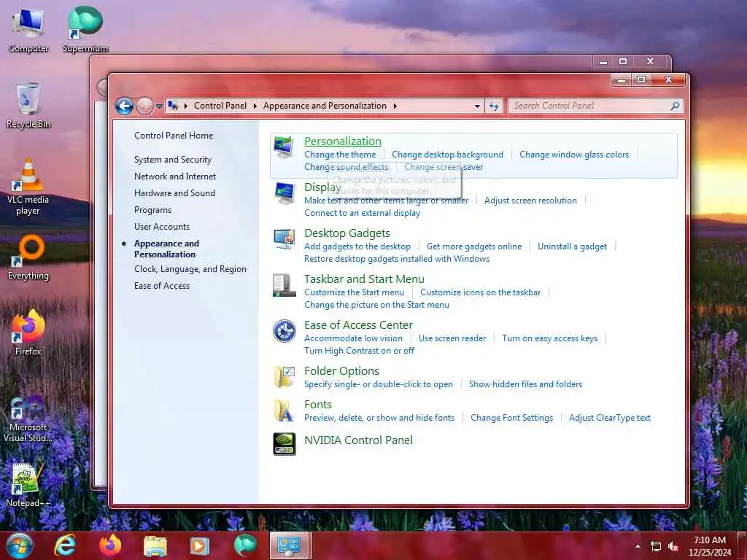Open Supermium desktop shortcut
The height and width of the screenshot is (560, 747).
point(85,29)
